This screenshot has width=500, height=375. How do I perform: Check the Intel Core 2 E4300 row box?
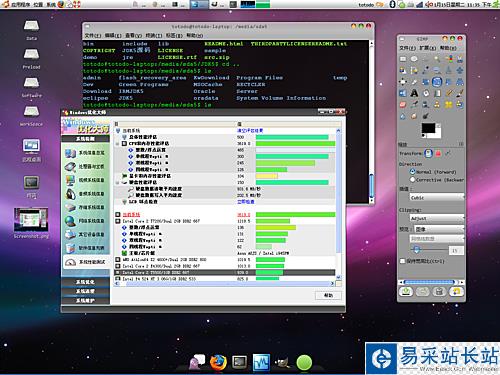[x=118, y=266]
